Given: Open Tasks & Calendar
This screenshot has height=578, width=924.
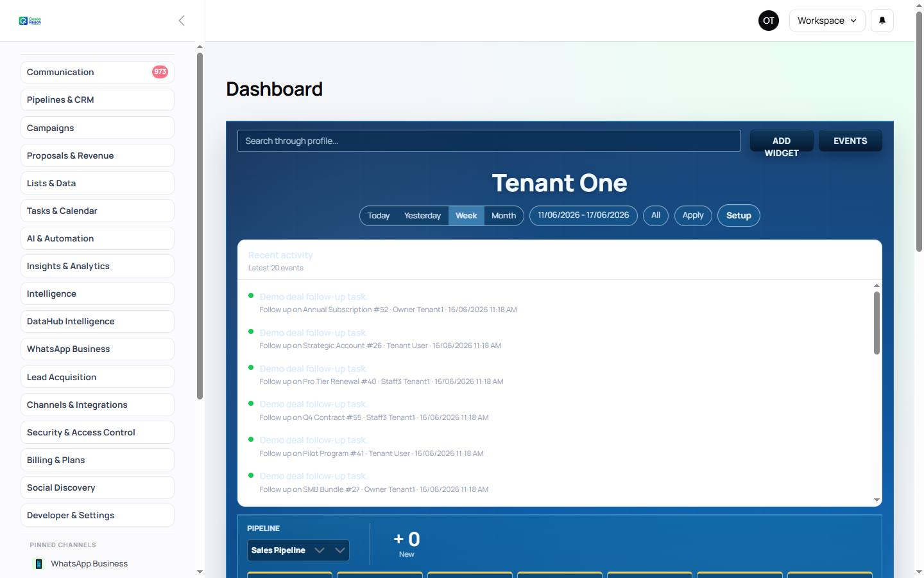Looking at the screenshot, I should click(98, 211).
